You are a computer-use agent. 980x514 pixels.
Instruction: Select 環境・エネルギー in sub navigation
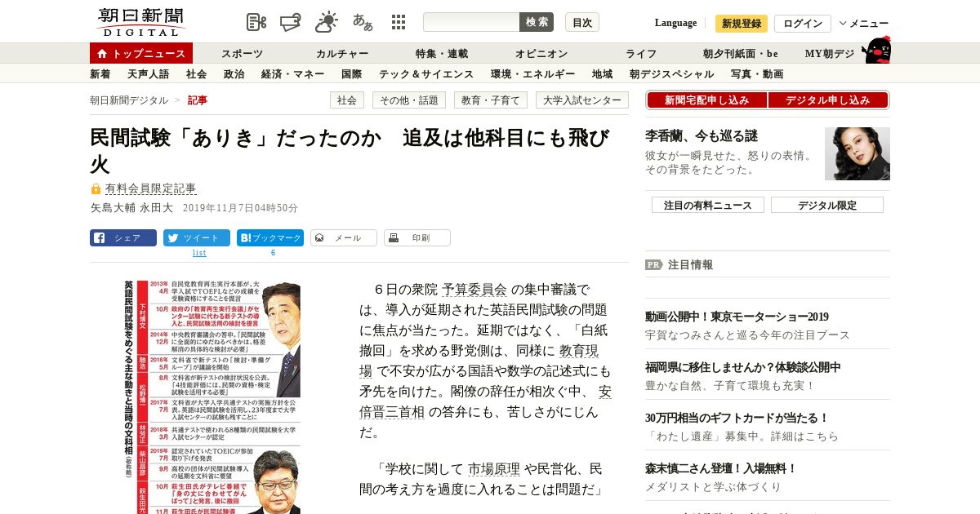click(x=532, y=74)
